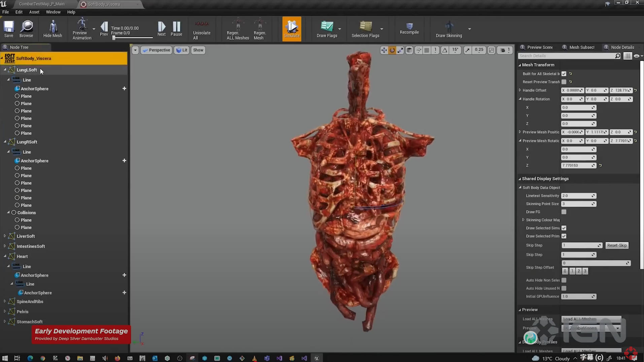
Task: Click the Search Details input field
Action: click(567, 56)
